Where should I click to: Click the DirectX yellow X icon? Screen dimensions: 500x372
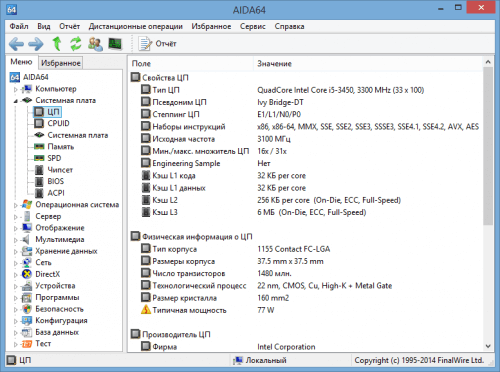[x=27, y=274]
